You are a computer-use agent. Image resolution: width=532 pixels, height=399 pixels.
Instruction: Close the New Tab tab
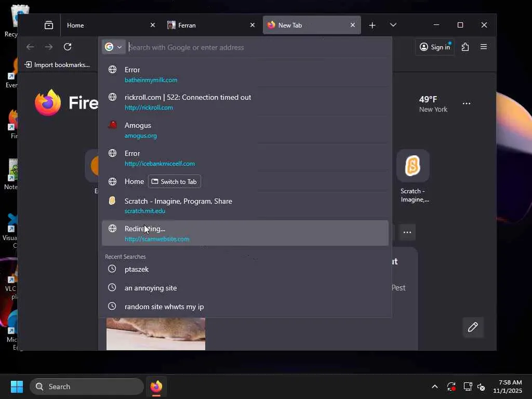[x=353, y=25]
